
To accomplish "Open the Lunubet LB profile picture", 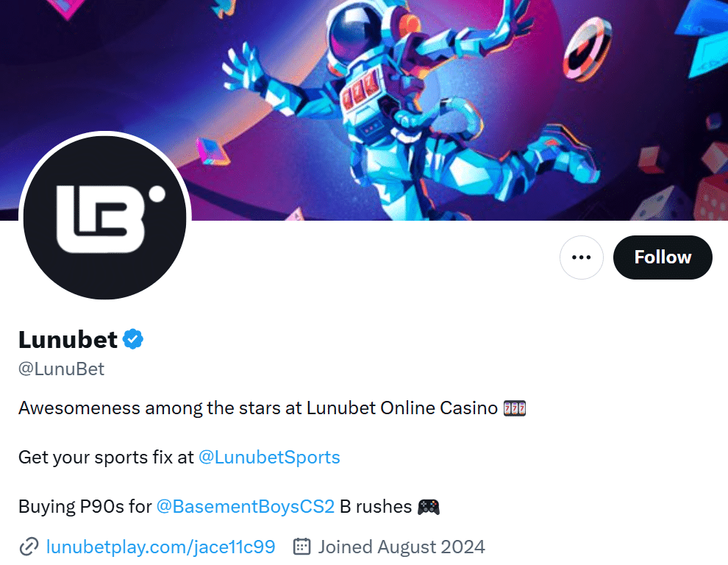I will (x=105, y=217).
